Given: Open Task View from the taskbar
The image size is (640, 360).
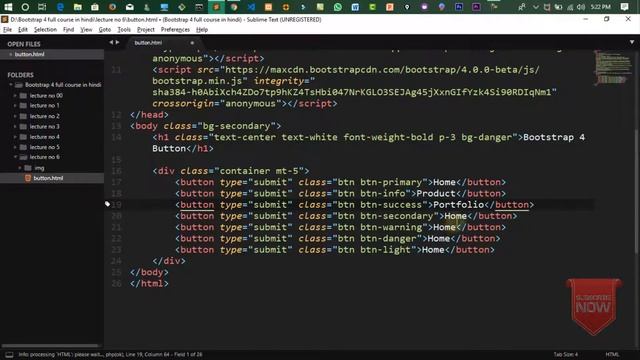Looking at the screenshot, I should point(42,7).
